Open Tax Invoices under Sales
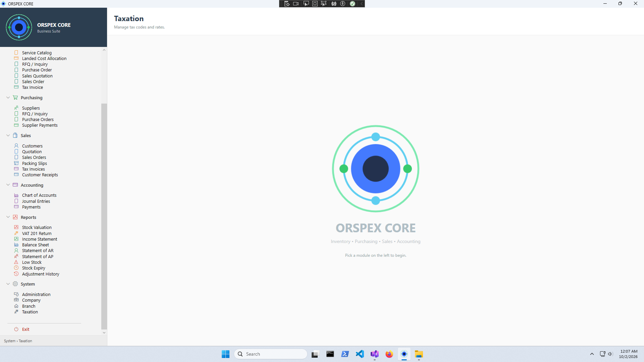Viewport: 644px width, 362px height. pyautogui.click(x=34, y=169)
